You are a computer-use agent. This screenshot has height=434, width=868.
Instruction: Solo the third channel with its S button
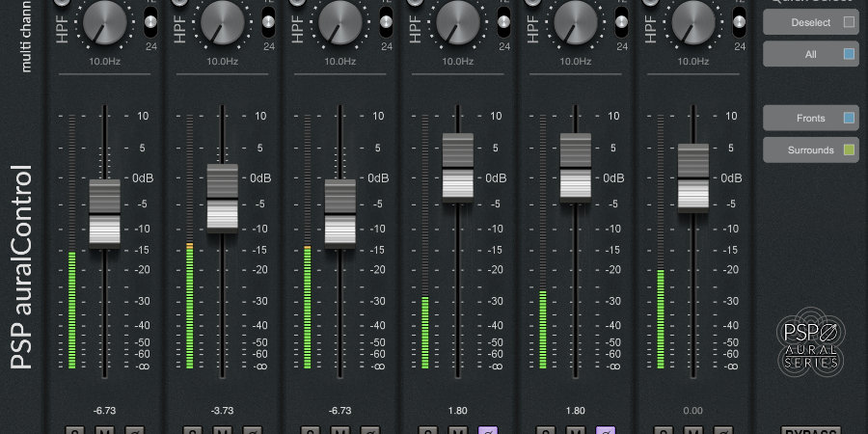311,430
